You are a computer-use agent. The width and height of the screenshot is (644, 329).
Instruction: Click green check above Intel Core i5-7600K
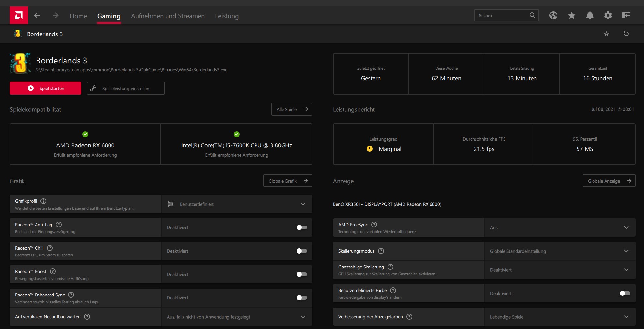[237, 134]
